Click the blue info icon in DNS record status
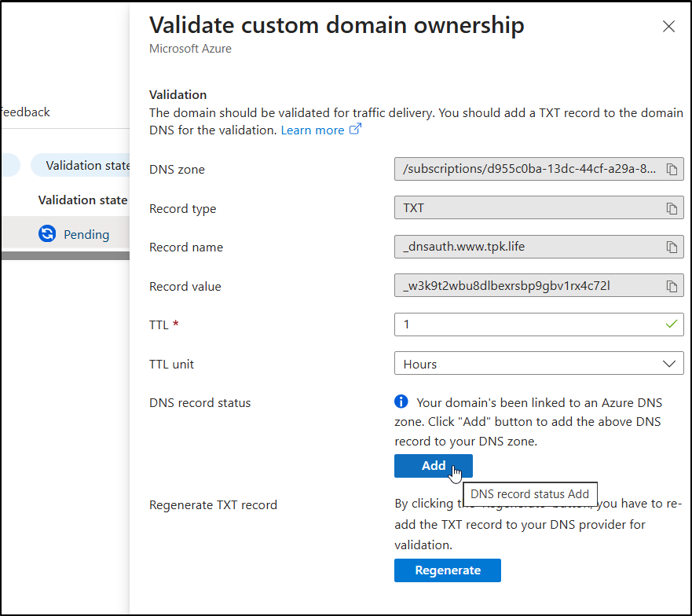 click(x=401, y=402)
